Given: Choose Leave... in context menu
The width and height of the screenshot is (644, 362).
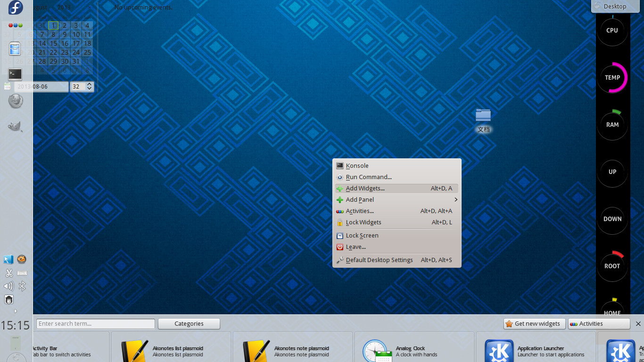Looking at the screenshot, I should point(396,247).
